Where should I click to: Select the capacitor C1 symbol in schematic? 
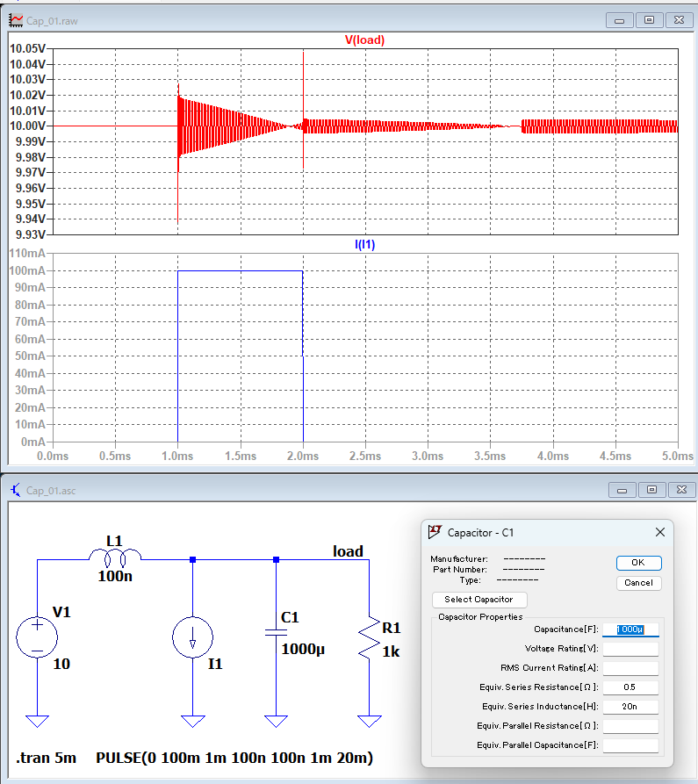point(276,636)
